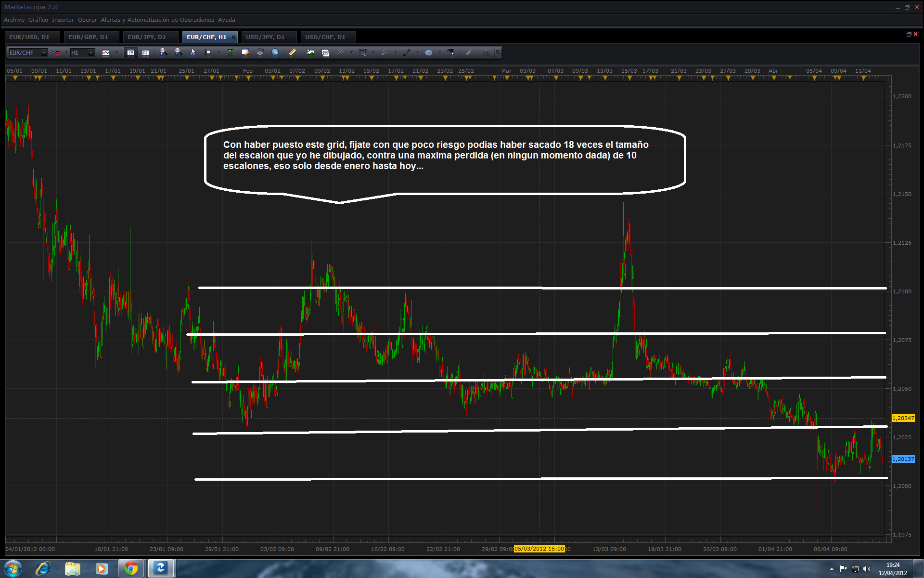Close the EUR/CHF, H1 tab
Screen dimensions: 924x578
pyautogui.click(x=233, y=37)
